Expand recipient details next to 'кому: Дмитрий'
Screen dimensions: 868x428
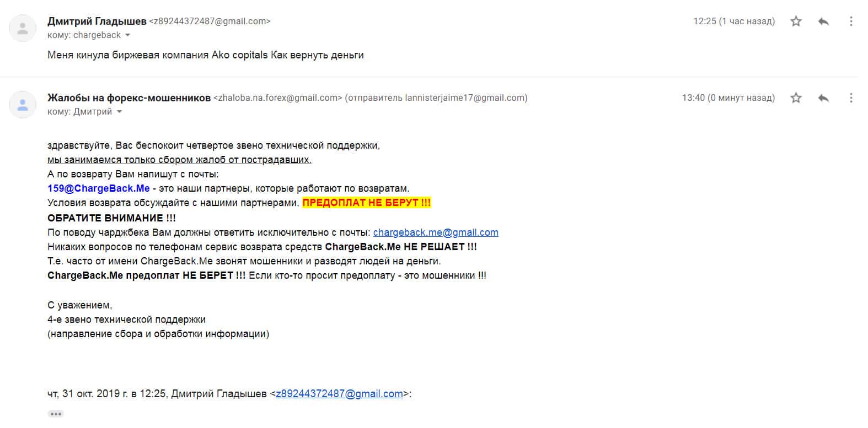click(x=119, y=112)
